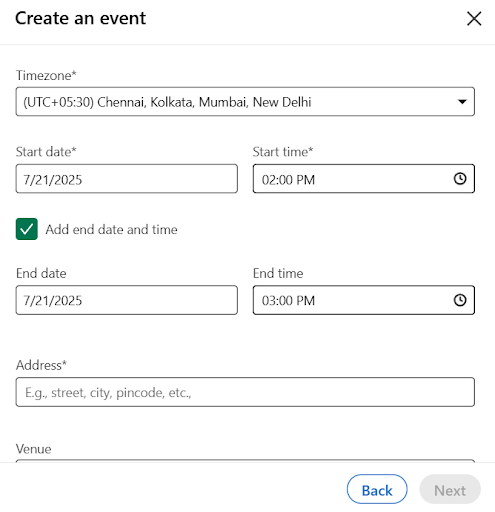Click the Start time* label
Viewport: 495px width, 512px height.
283,152
